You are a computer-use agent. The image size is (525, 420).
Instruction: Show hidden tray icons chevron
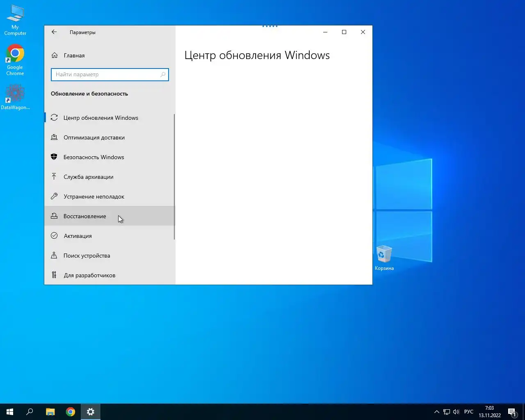click(x=437, y=412)
